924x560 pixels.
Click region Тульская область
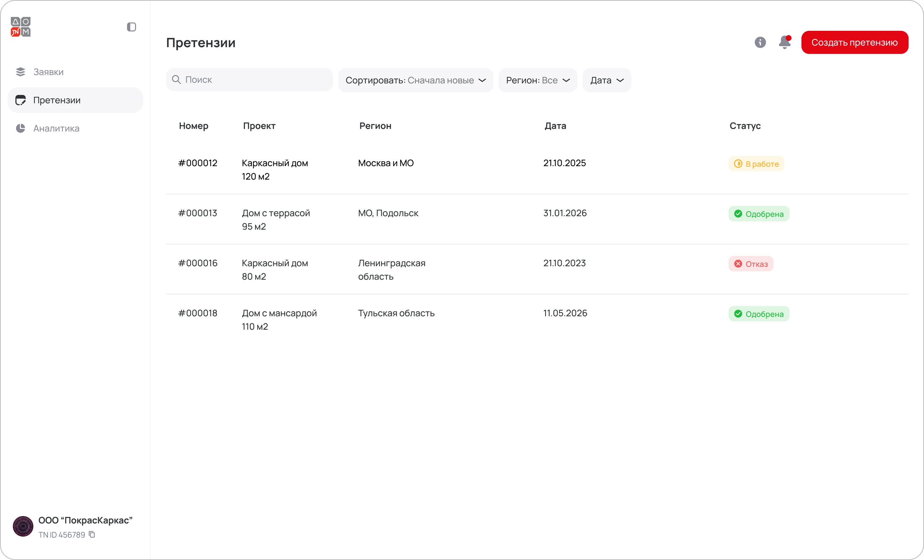pyautogui.click(x=396, y=313)
